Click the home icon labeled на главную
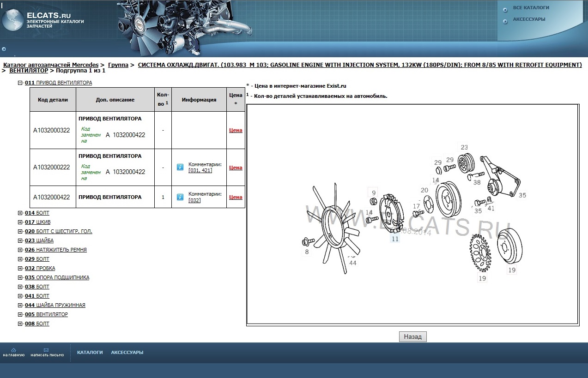588x378 pixels. [x=13, y=350]
